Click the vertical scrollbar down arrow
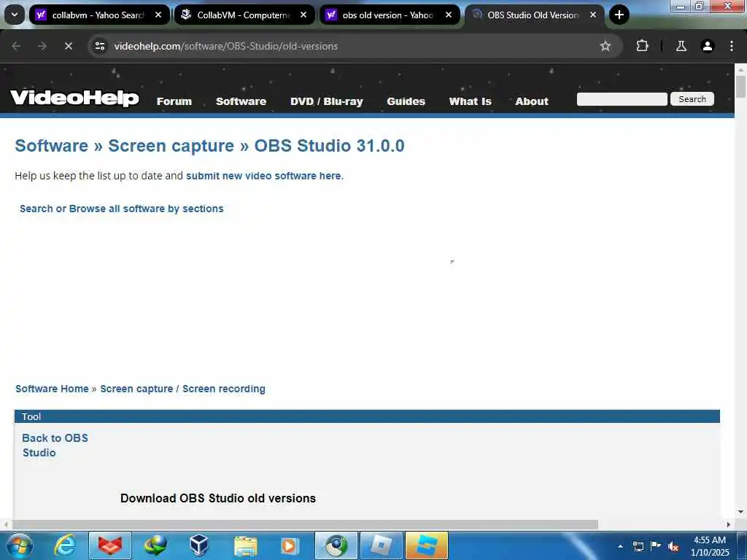This screenshot has height=560, width=747. click(741, 512)
